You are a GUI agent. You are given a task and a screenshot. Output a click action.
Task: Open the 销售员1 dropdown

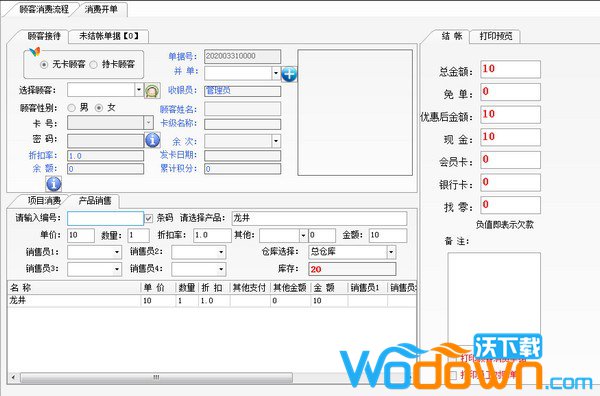[117, 252]
